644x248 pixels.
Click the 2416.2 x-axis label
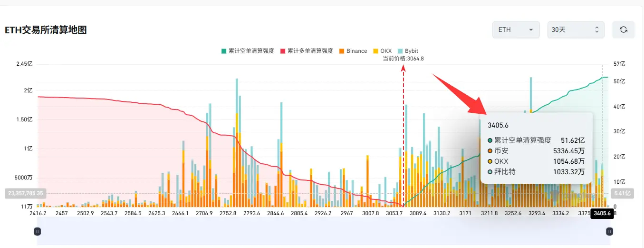click(38, 213)
